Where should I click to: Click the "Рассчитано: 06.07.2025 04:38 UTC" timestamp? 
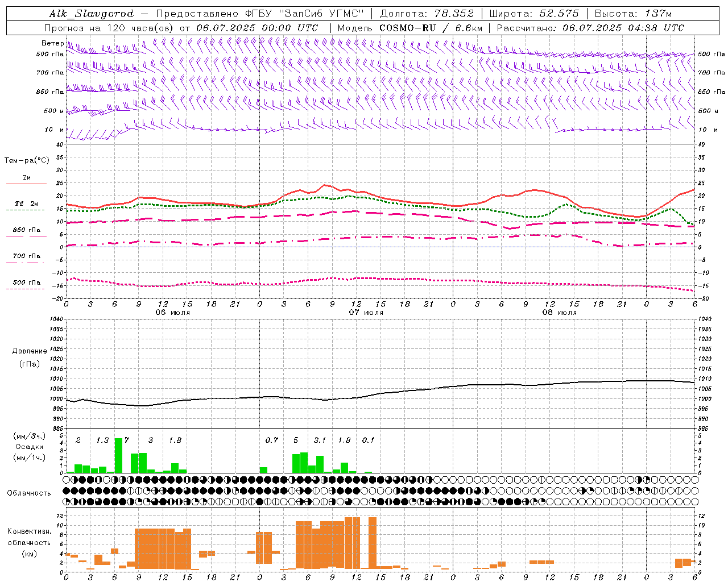tap(590, 28)
